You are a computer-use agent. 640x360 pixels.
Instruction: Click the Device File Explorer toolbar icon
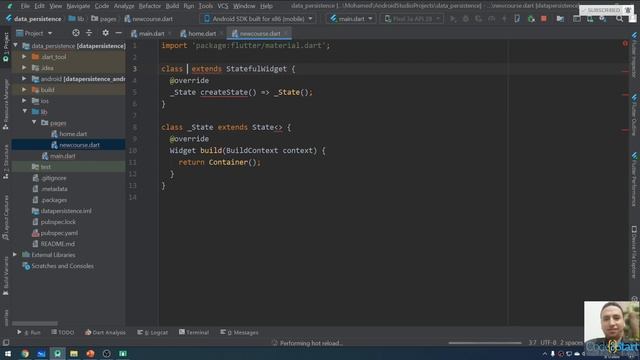click(560, 19)
